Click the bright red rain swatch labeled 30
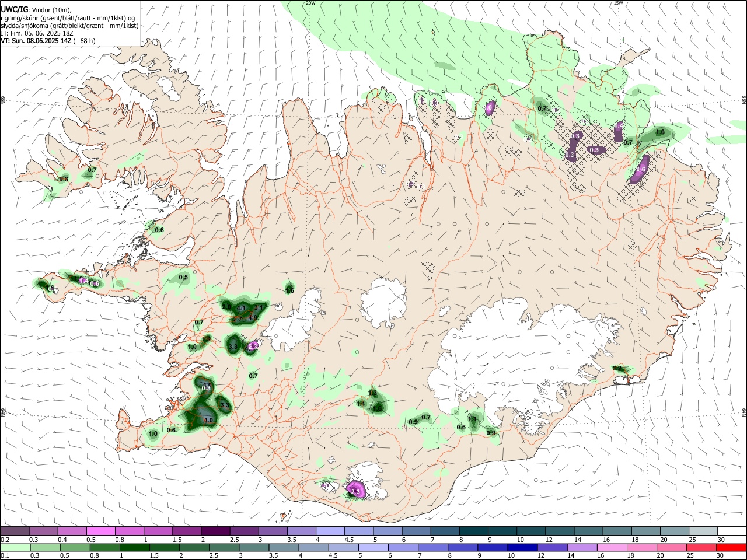 tap(731, 548)
